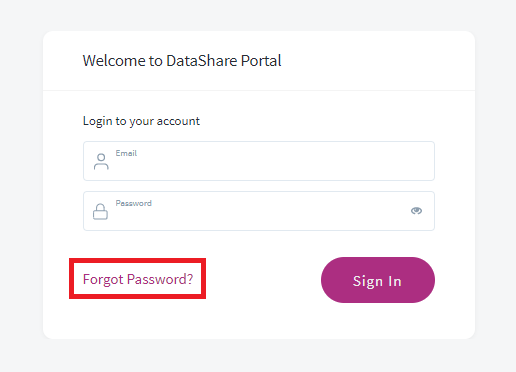Click the word Forgot in the purple link

(x=103, y=279)
